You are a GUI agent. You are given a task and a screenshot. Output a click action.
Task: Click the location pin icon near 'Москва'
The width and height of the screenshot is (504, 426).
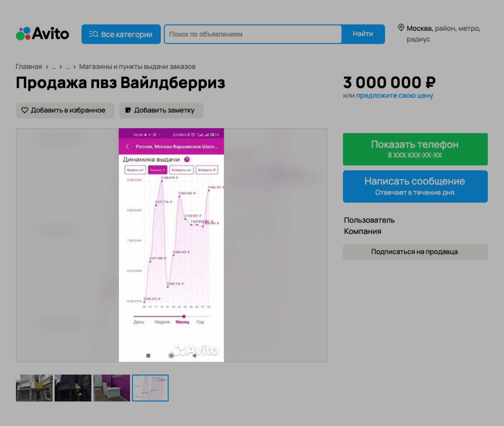tap(401, 27)
